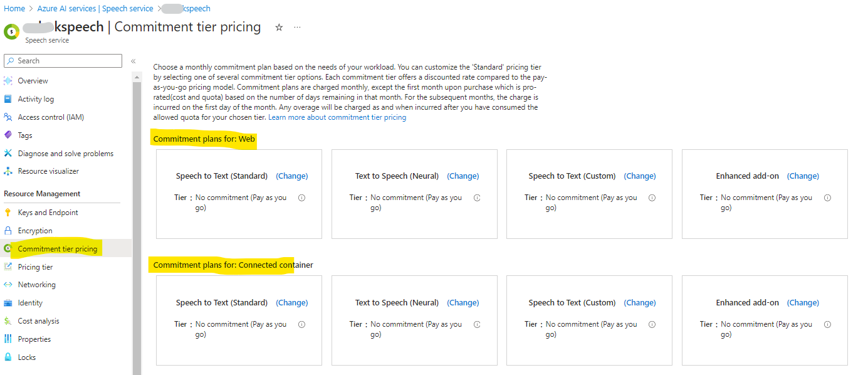This screenshot has height=375, width=868.
Task: Collapse the left sidebar with double chevron
Action: click(132, 61)
